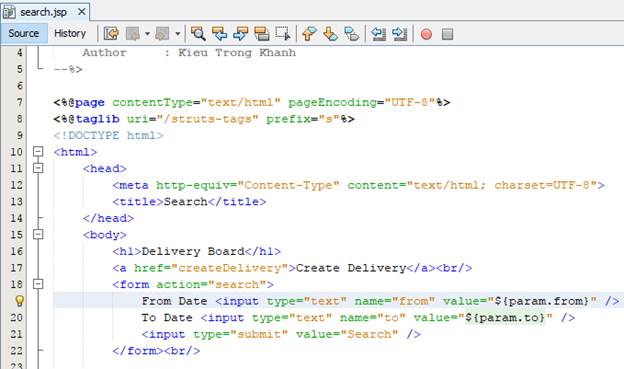Click 'name="to"' attribute

pyautogui.click(x=372, y=318)
